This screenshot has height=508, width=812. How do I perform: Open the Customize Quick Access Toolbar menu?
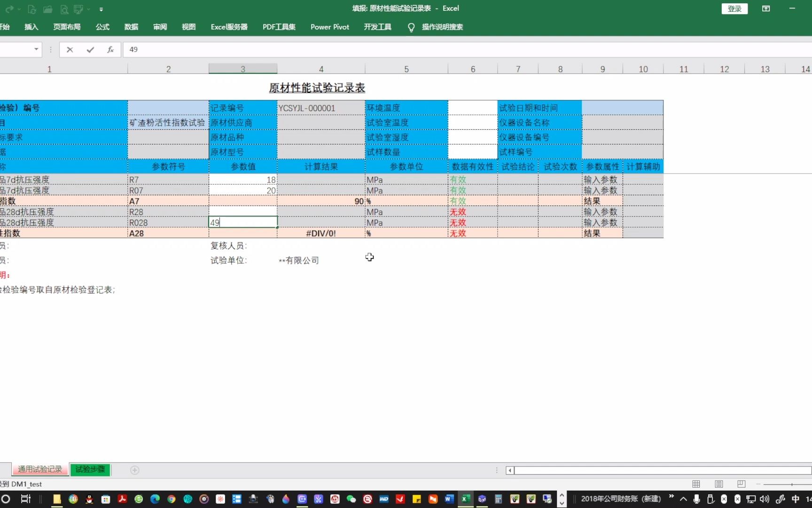pyautogui.click(x=101, y=9)
